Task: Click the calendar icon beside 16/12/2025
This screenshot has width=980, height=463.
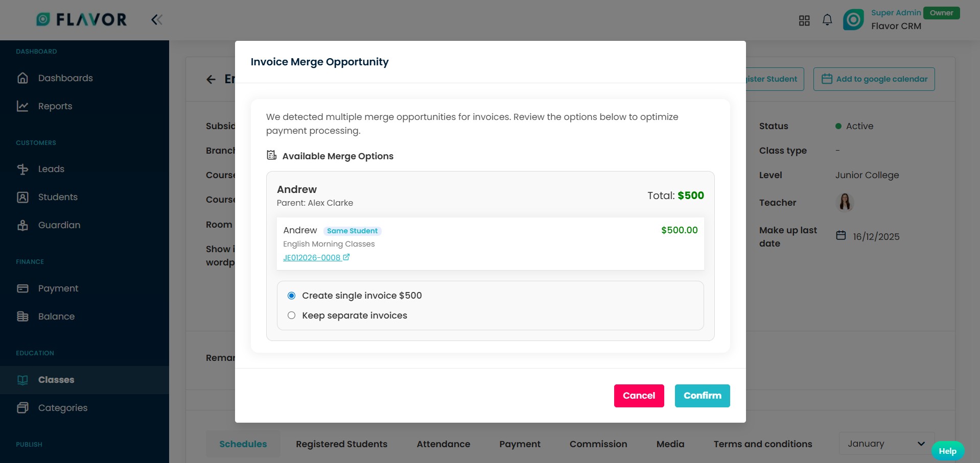Action: pos(841,236)
